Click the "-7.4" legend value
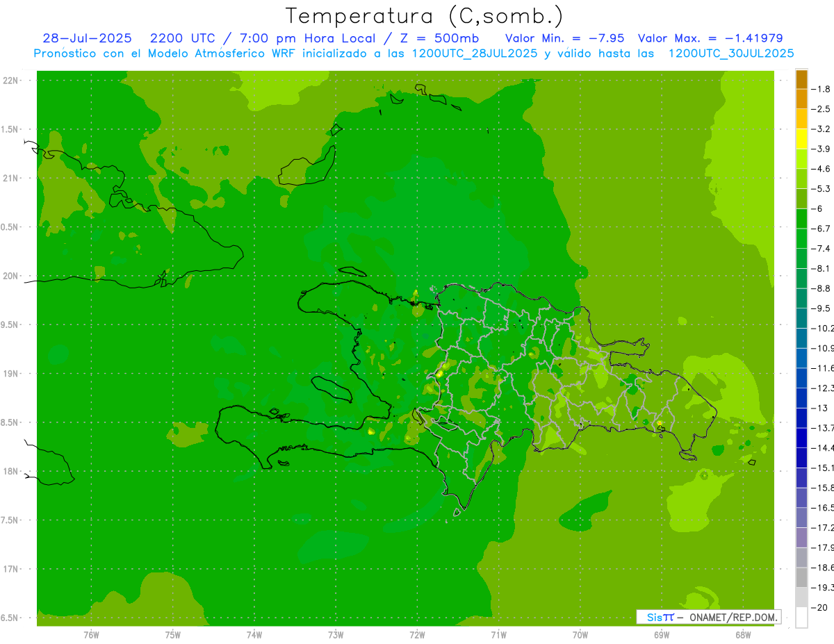Viewport: 834px width, 644px height. pyautogui.click(x=821, y=249)
